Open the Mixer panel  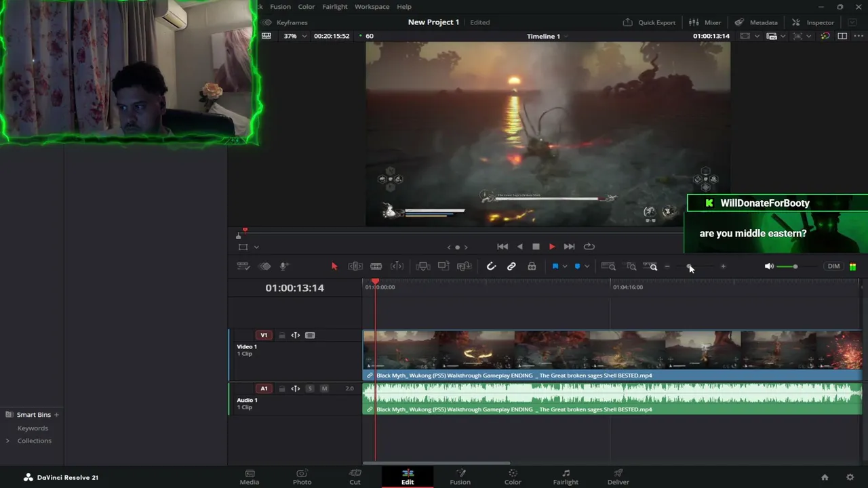pos(705,22)
